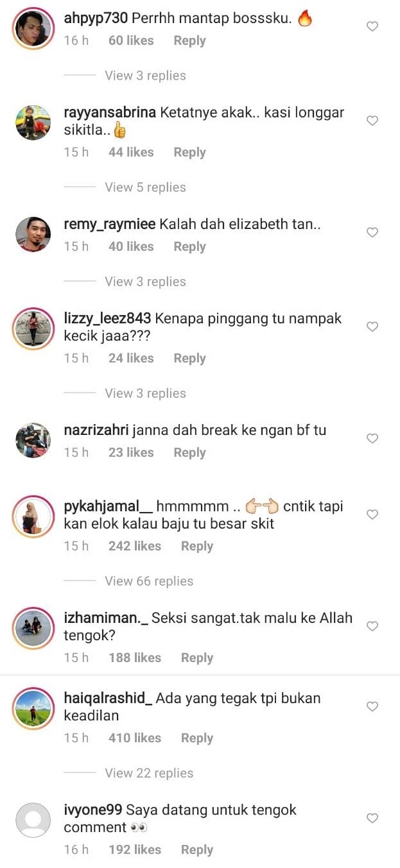Open username link nazrizahri
This screenshot has width=400, height=868.
click(x=96, y=430)
